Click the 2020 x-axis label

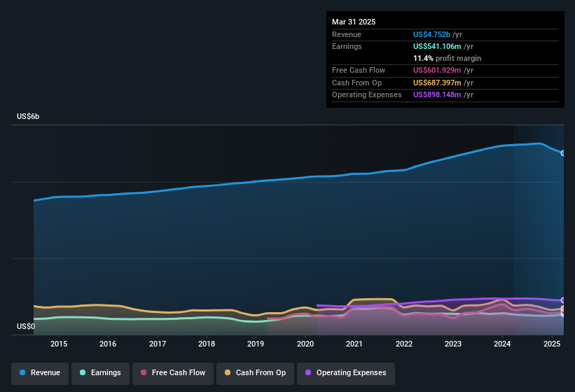305,344
